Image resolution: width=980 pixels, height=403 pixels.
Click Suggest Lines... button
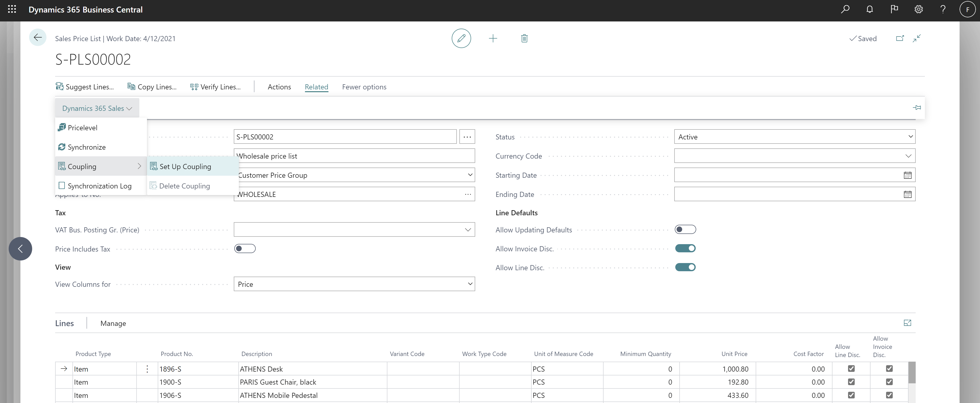coord(85,87)
